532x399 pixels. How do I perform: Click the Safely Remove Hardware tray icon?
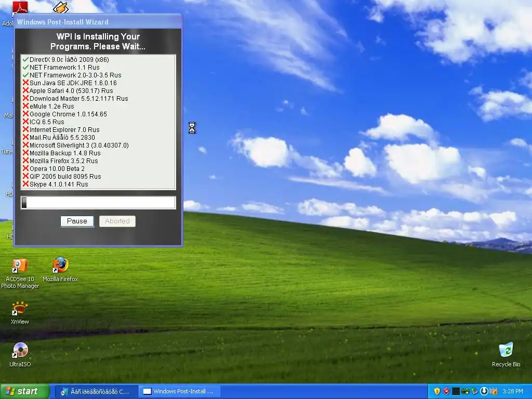474,391
